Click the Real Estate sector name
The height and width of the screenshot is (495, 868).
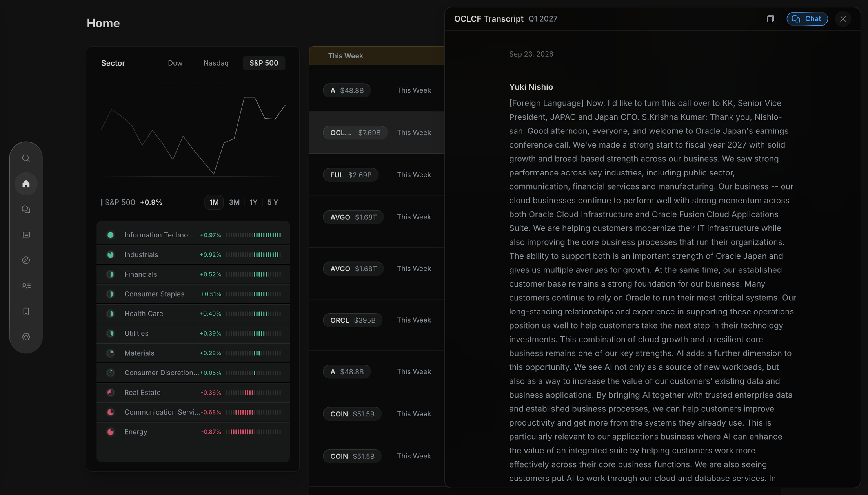[142, 392]
